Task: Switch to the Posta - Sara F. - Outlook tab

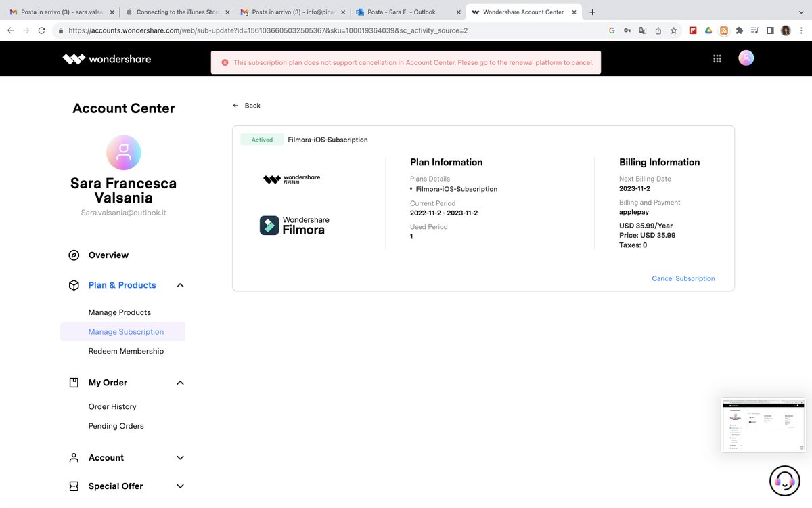Action: (x=408, y=12)
